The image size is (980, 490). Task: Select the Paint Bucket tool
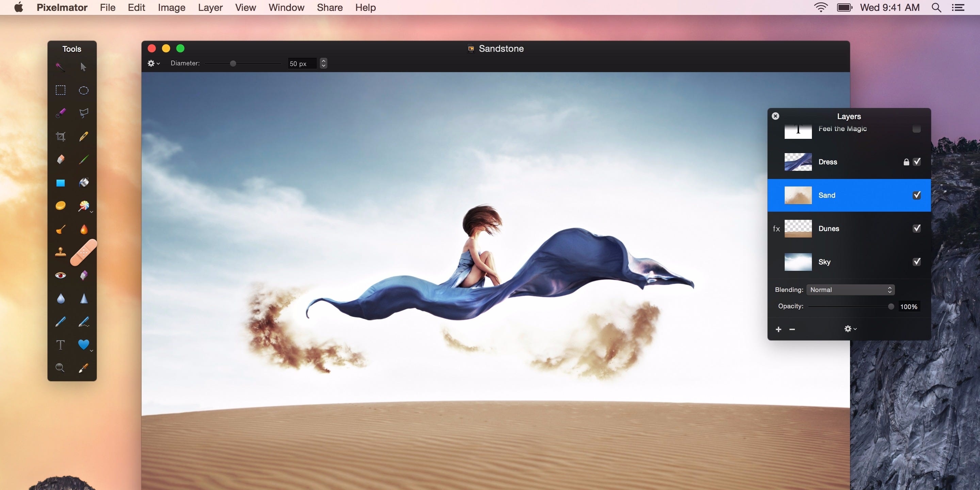84,183
